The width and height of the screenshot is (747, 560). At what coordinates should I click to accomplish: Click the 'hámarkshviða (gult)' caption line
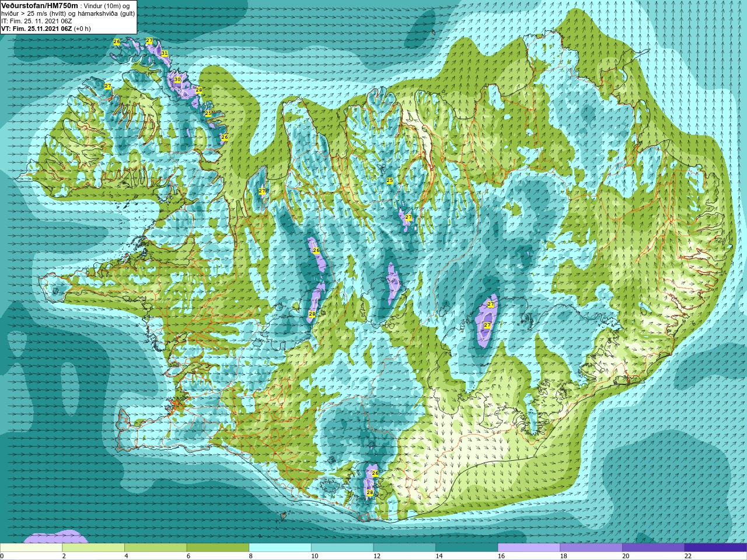tap(106, 13)
